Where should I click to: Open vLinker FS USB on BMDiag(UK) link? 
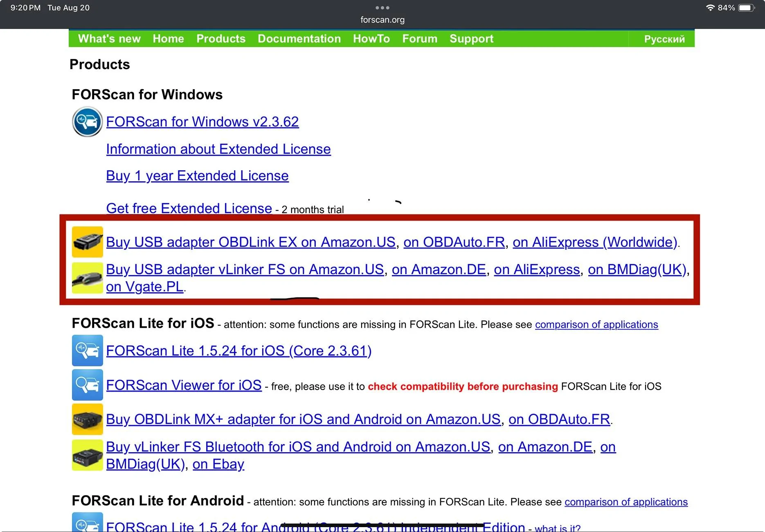[x=637, y=270]
